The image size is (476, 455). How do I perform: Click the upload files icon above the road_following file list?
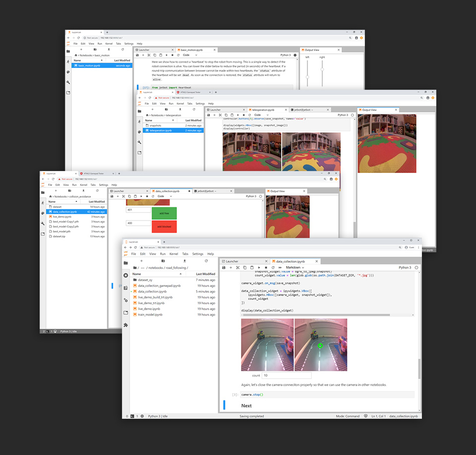(x=184, y=260)
